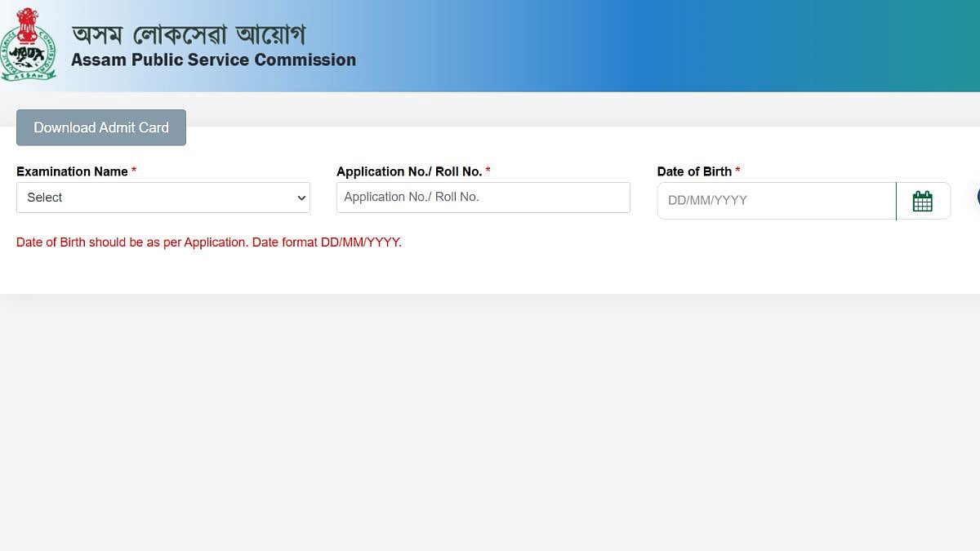
Task: Open the calendar date picker icon
Action: [922, 201]
